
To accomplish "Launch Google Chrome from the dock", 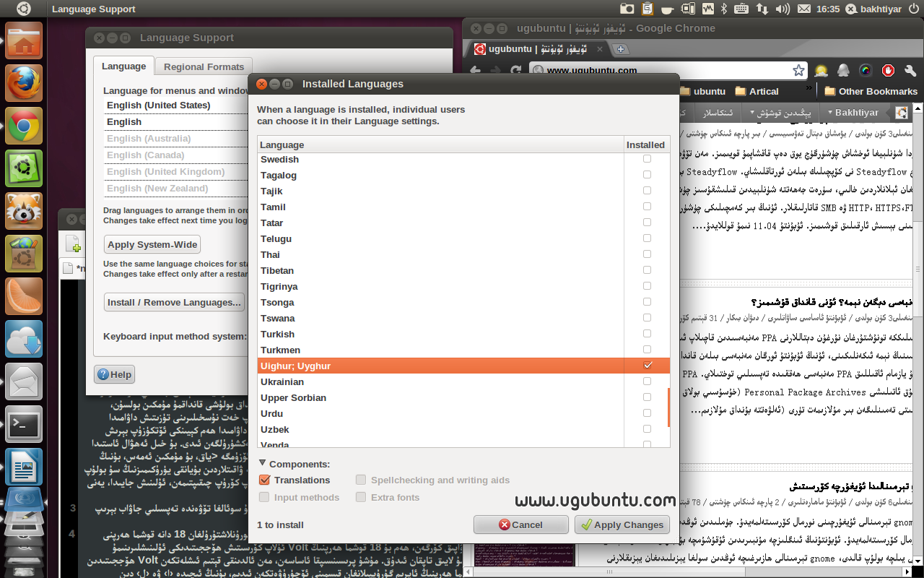I will tap(24, 127).
